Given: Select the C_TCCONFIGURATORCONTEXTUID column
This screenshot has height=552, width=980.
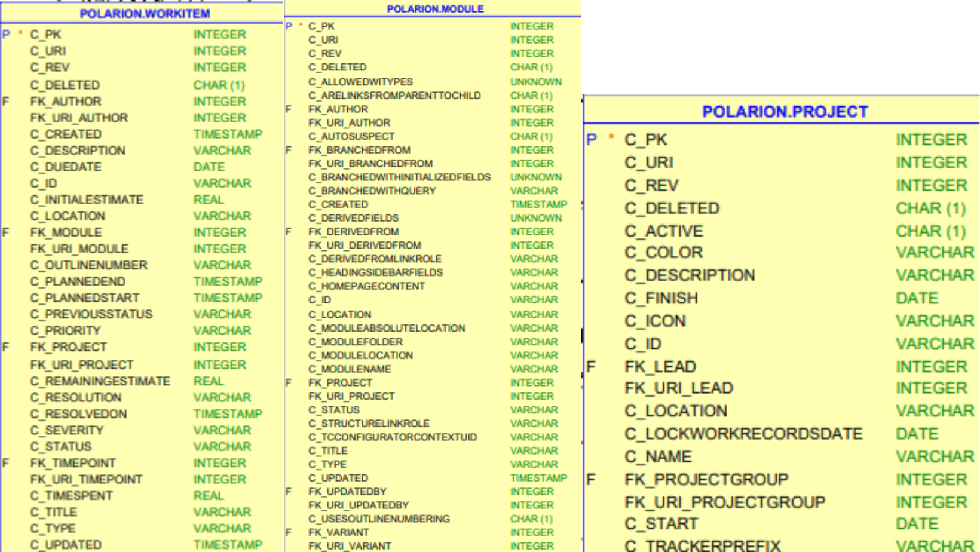Looking at the screenshot, I should (393, 437).
